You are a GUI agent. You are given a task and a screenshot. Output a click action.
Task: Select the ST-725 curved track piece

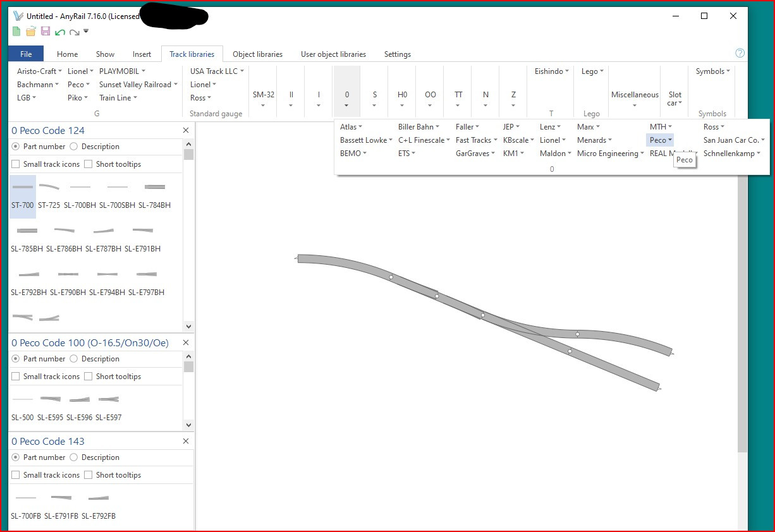click(49, 196)
